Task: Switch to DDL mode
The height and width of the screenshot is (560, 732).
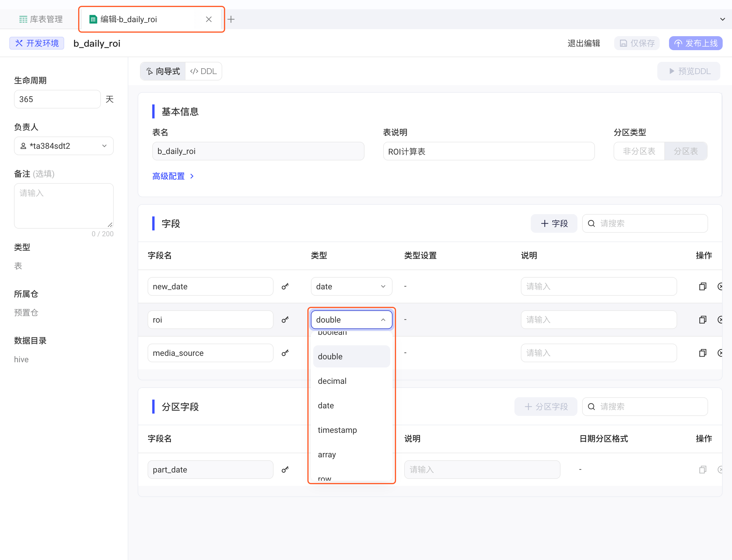Action: click(203, 71)
